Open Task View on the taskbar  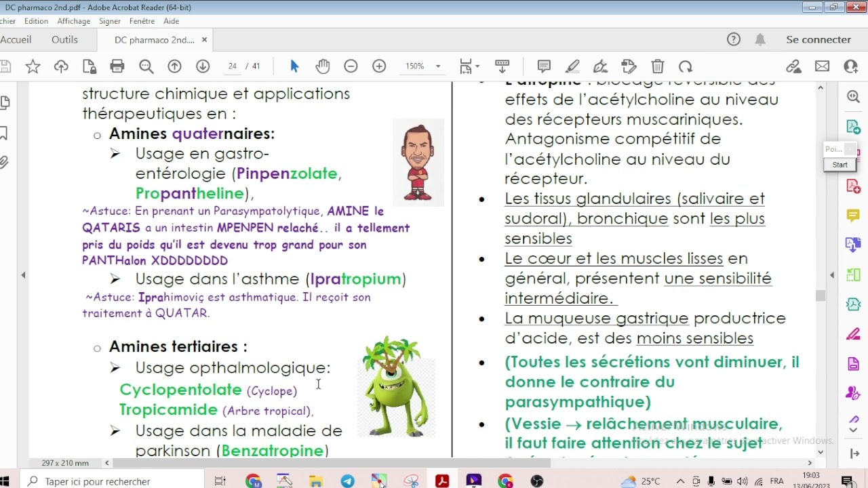220,481
